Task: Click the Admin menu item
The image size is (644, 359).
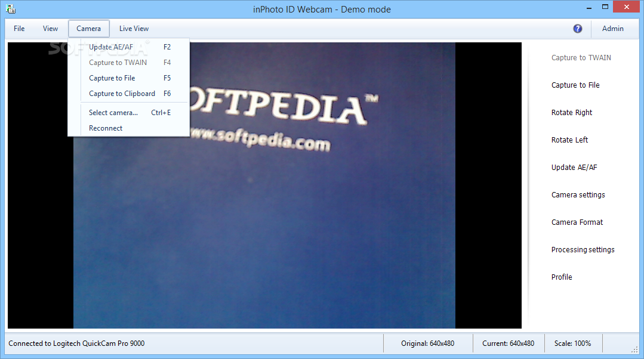Action: click(613, 28)
